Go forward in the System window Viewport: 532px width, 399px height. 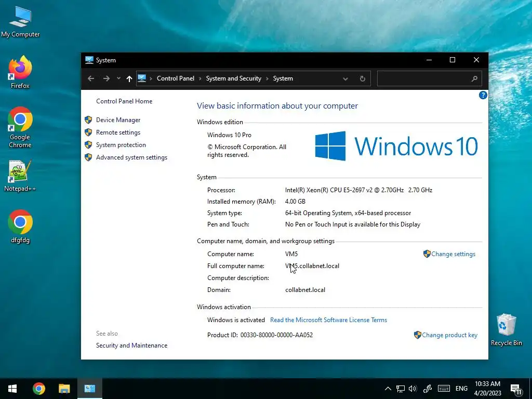pos(106,78)
